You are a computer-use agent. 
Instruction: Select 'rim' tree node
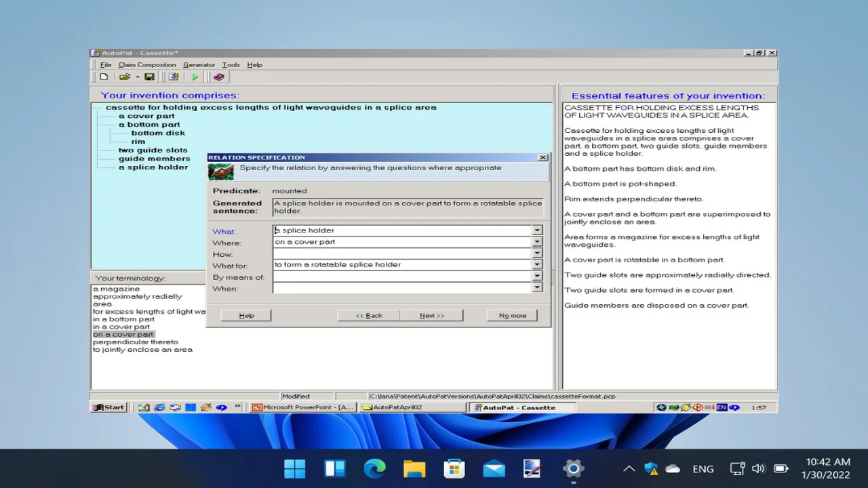(138, 142)
